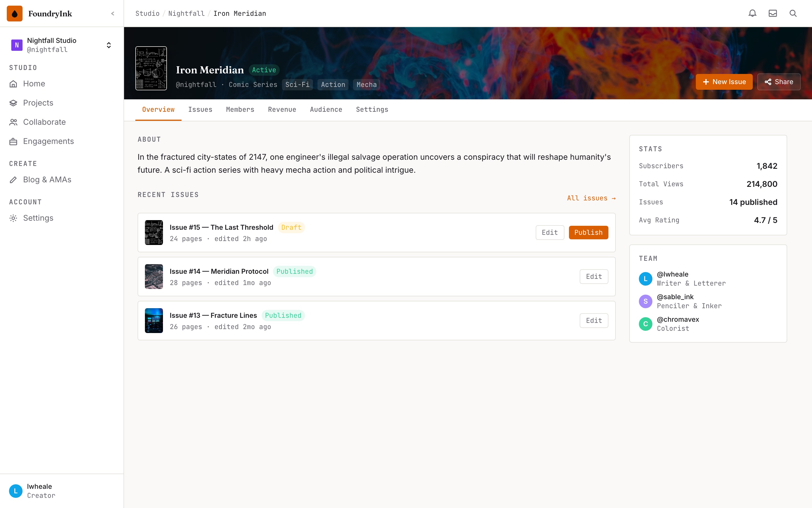
Task: Click Iron Meridian in the breadcrumb
Action: click(x=240, y=14)
